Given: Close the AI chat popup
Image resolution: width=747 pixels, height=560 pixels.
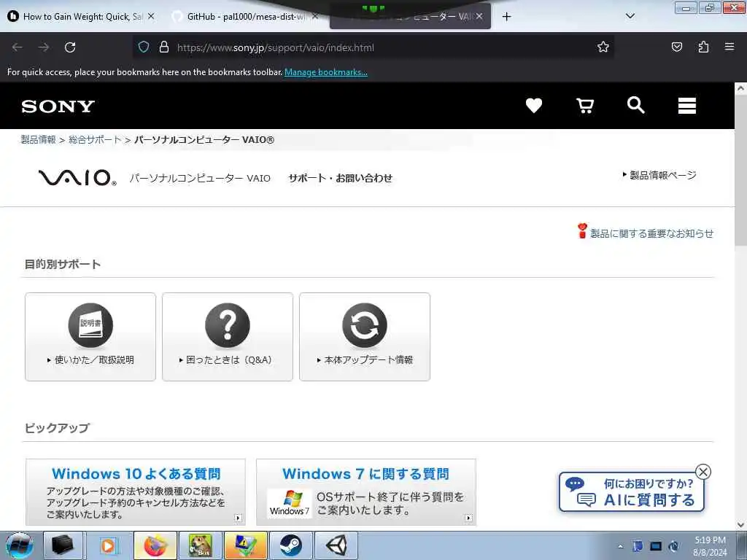Looking at the screenshot, I should pos(703,472).
